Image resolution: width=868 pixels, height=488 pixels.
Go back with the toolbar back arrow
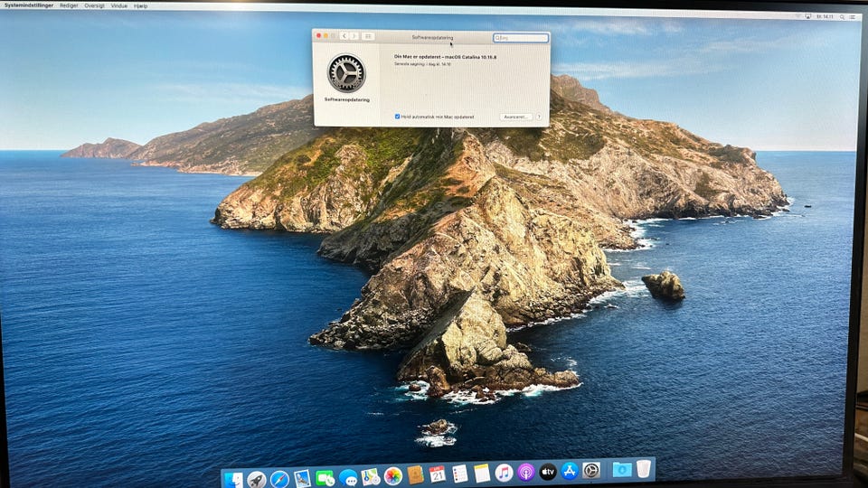coord(344,36)
